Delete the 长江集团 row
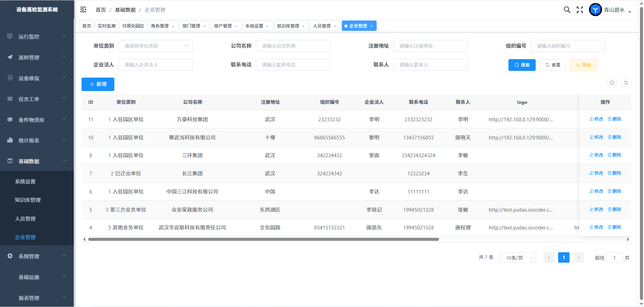644x307 pixels. (614, 173)
